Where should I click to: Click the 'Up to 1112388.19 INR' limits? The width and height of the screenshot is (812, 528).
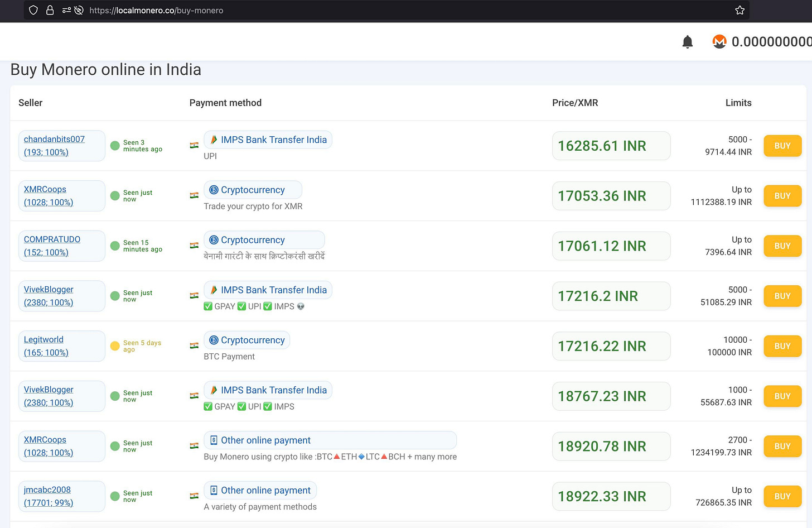(x=721, y=196)
